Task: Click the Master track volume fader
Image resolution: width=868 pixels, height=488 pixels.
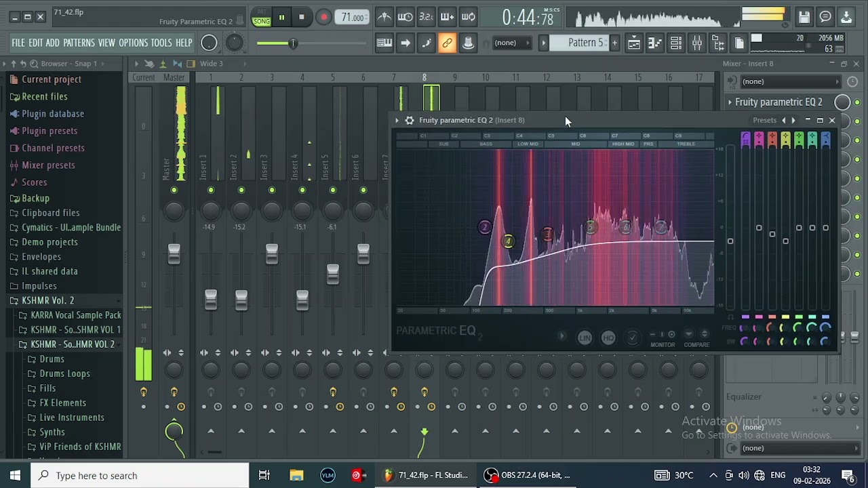Action: (x=174, y=253)
